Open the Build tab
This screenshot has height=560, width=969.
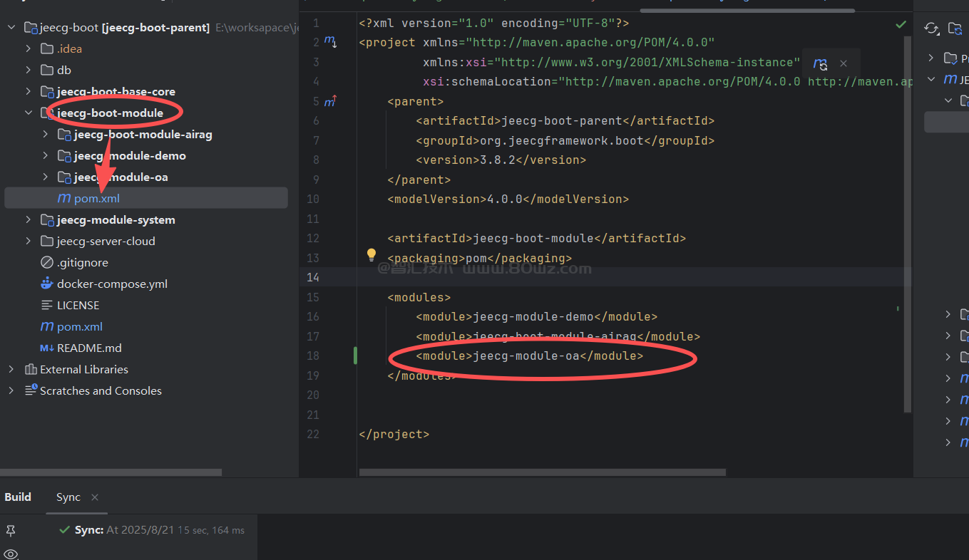tap(18, 497)
